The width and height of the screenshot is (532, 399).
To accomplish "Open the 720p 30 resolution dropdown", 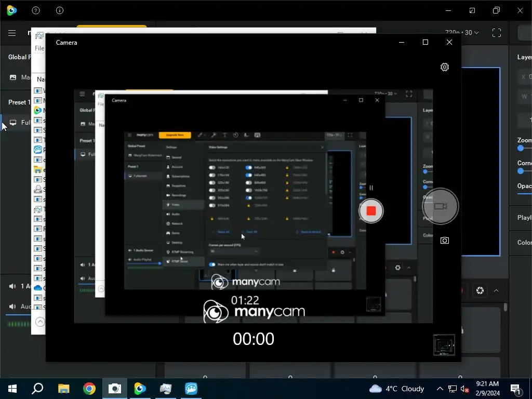I will click(462, 33).
